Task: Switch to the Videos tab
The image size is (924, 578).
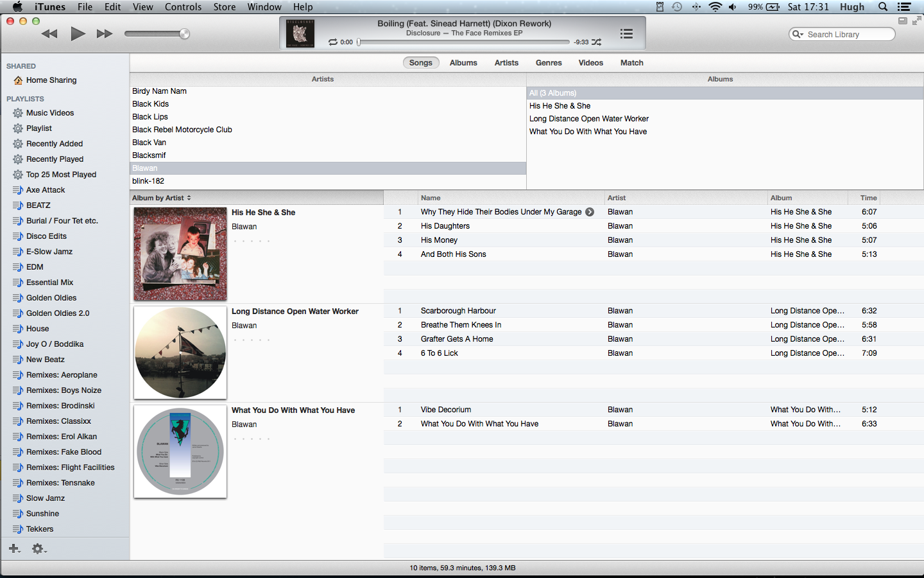Action: tap(591, 63)
